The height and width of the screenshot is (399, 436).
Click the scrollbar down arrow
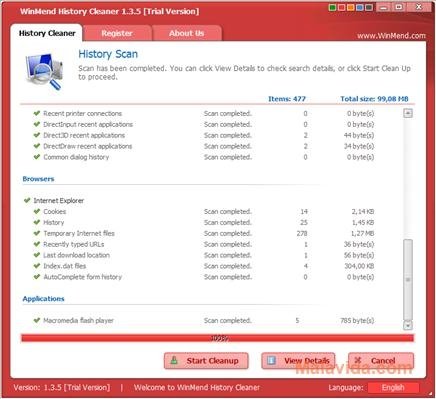(x=408, y=325)
